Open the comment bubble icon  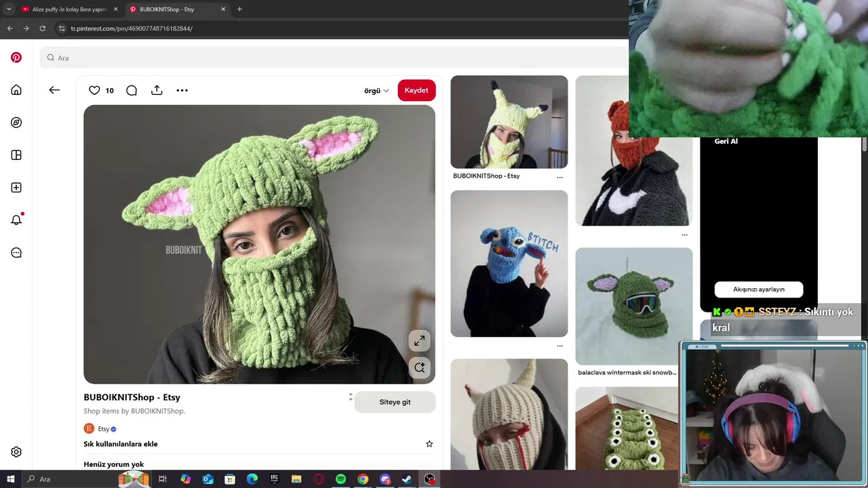pyautogui.click(x=132, y=90)
